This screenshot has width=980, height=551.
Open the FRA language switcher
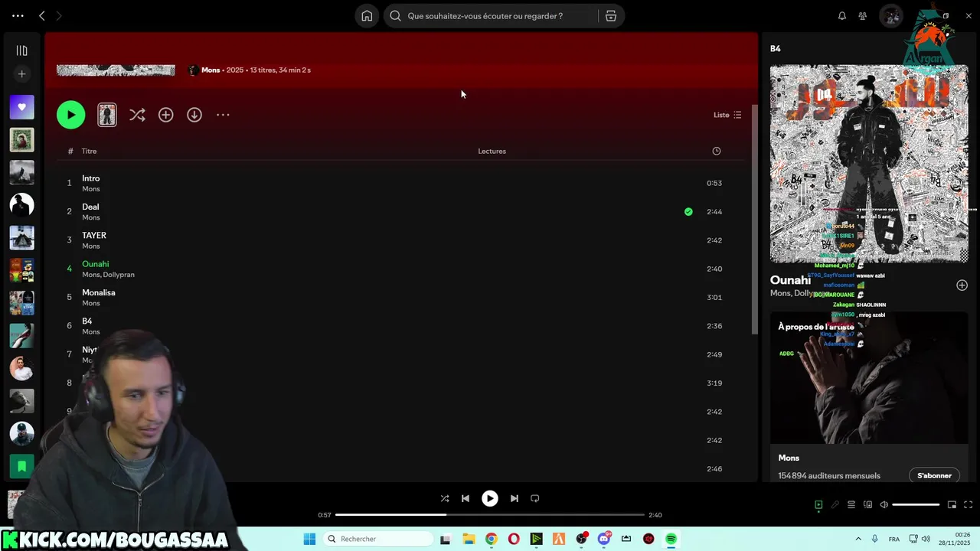pyautogui.click(x=894, y=540)
